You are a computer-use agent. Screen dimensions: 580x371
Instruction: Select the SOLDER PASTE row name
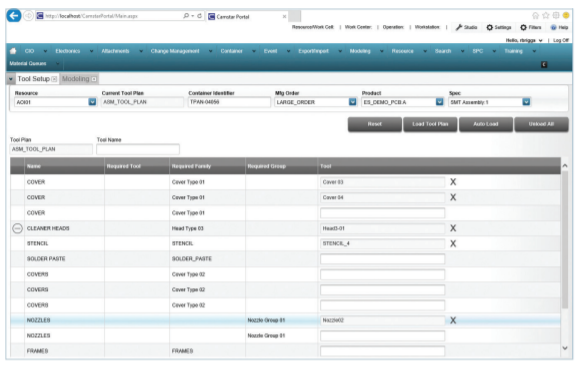pos(46,259)
